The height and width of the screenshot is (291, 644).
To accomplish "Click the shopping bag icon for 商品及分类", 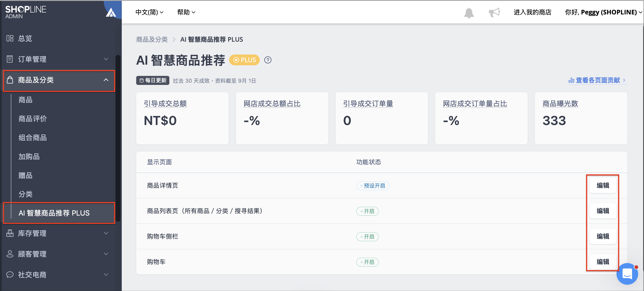I will 10,80.
